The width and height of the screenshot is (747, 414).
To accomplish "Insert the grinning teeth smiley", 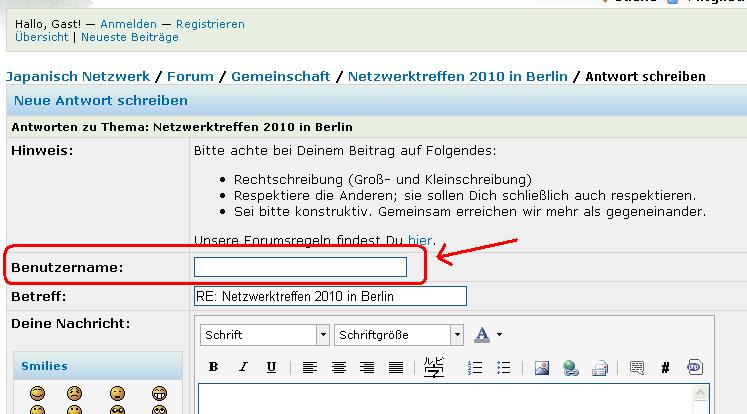I will tap(158, 393).
